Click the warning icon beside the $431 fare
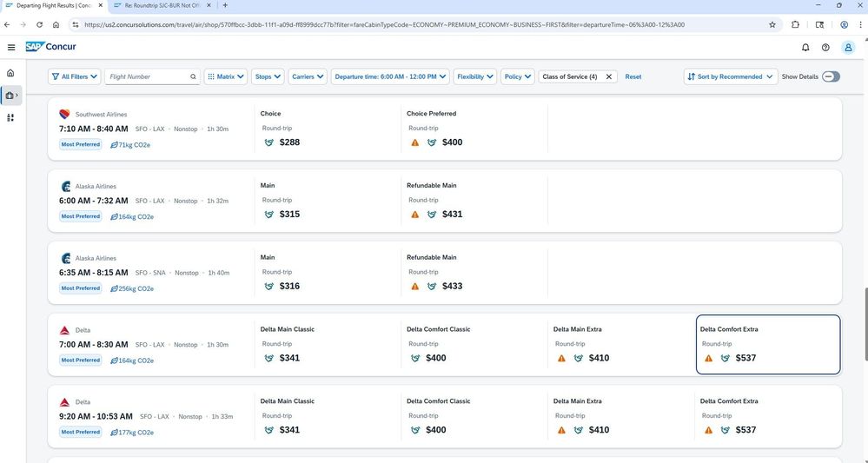The width and height of the screenshot is (868, 463). tap(415, 215)
